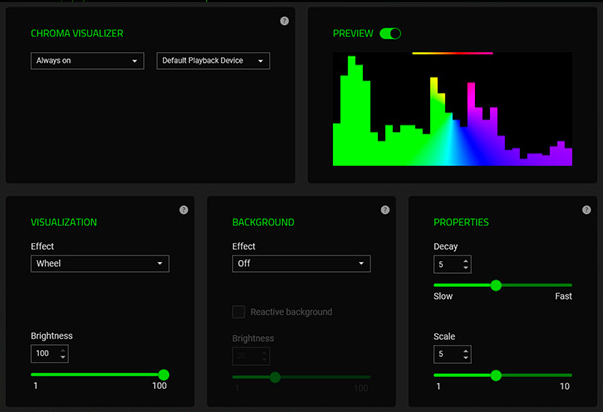Open help icon in Background panel
Screen dimensions: 603x412
pyautogui.click(x=385, y=210)
